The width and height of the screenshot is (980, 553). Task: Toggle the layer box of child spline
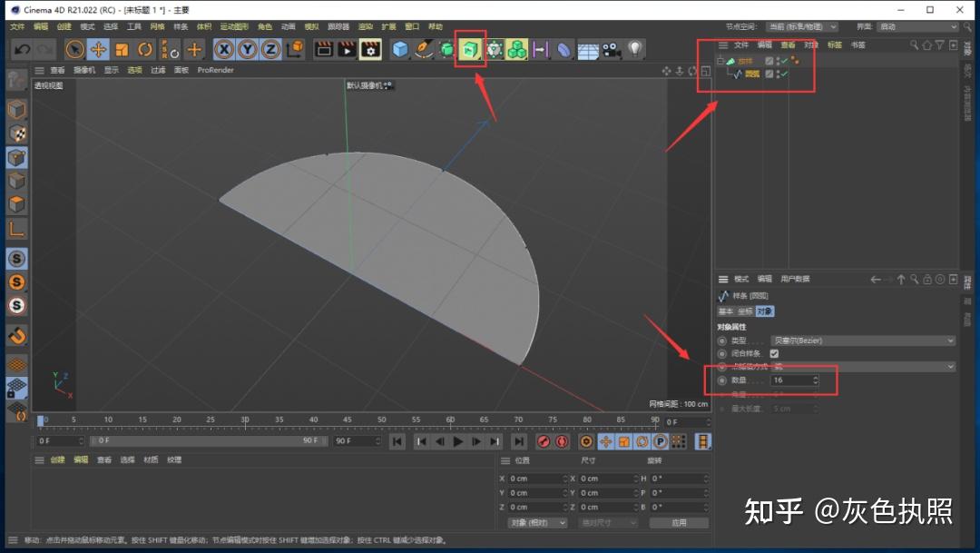(x=769, y=74)
